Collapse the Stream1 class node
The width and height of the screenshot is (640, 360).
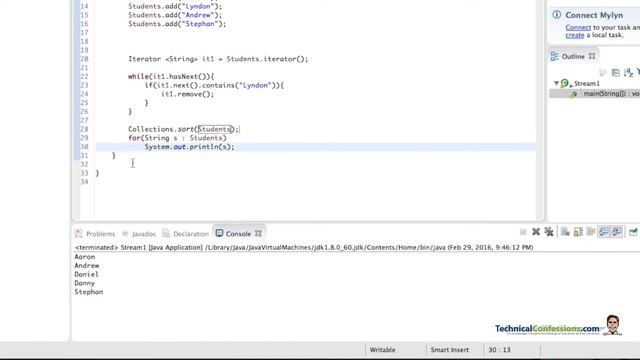(x=556, y=83)
